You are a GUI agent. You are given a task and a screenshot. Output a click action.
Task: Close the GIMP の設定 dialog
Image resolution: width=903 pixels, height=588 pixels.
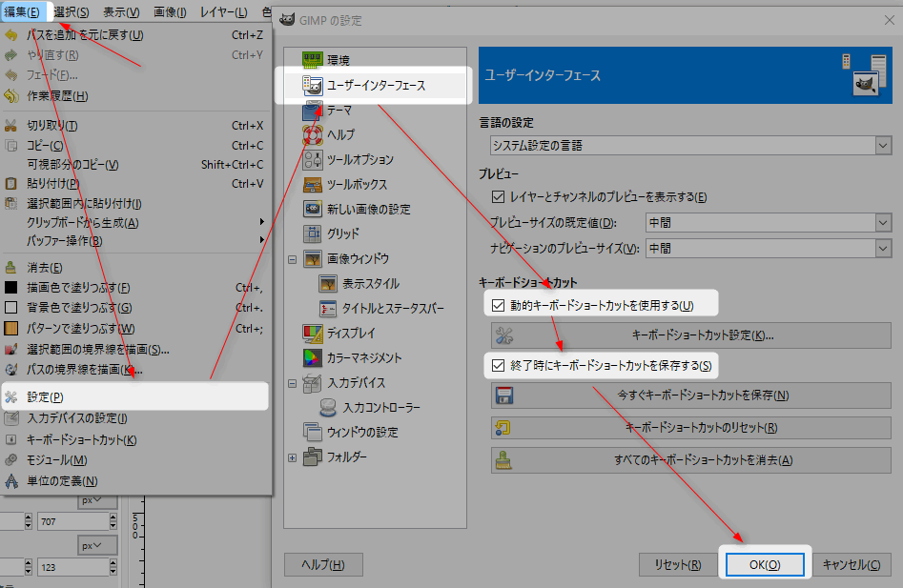(890, 20)
